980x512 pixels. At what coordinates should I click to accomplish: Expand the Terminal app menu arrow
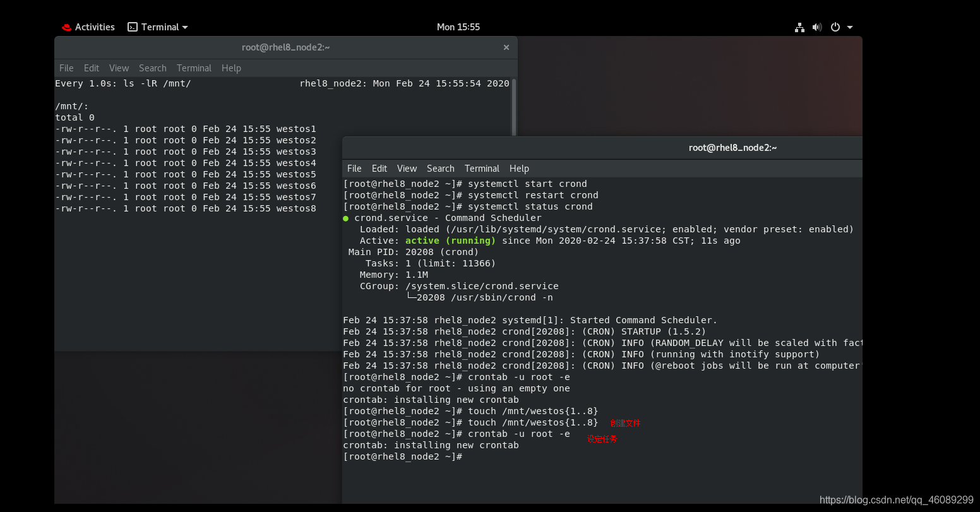click(185, 27)
